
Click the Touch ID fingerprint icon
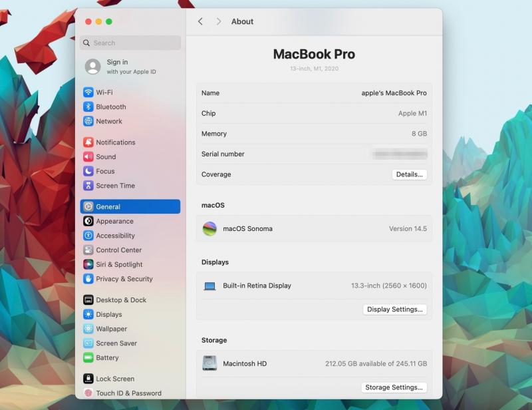[x=88, y=393]
